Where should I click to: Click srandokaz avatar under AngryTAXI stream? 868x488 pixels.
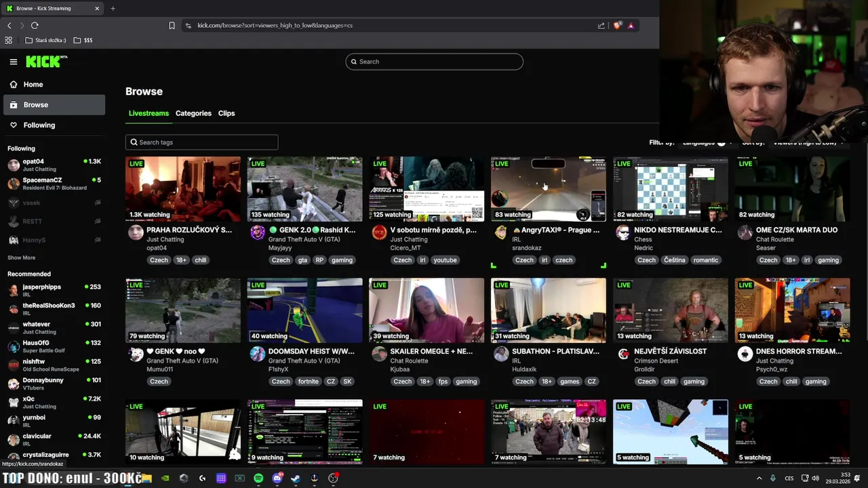500,232
